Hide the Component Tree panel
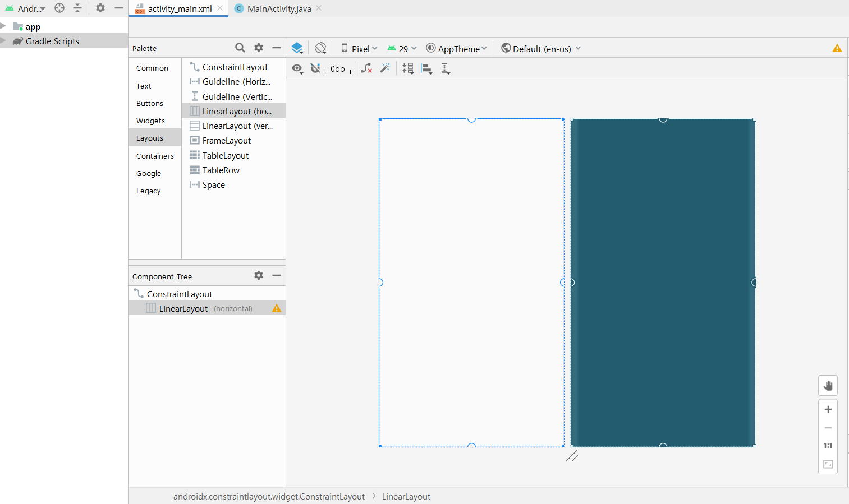Screen dimensions: 849x504 pos(277,275)
